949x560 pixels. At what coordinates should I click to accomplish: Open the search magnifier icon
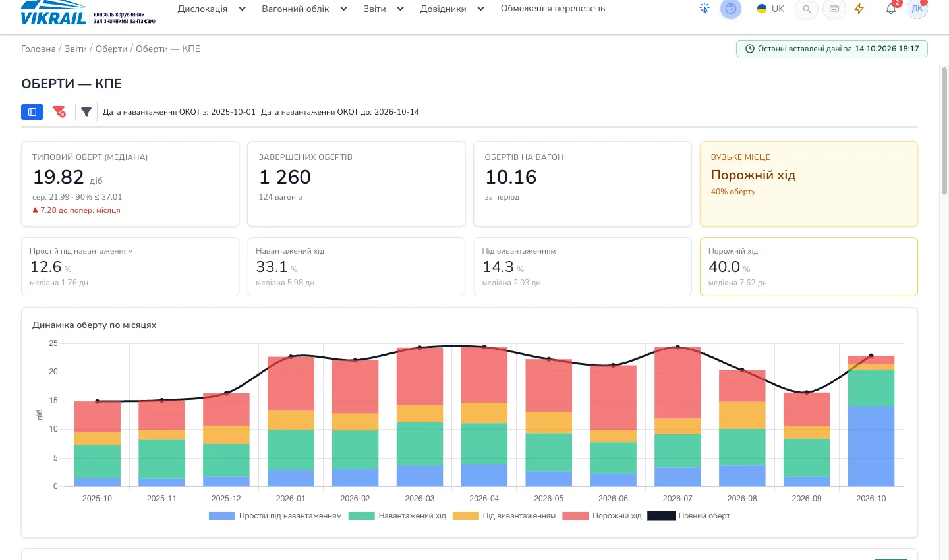click(807, 9)
